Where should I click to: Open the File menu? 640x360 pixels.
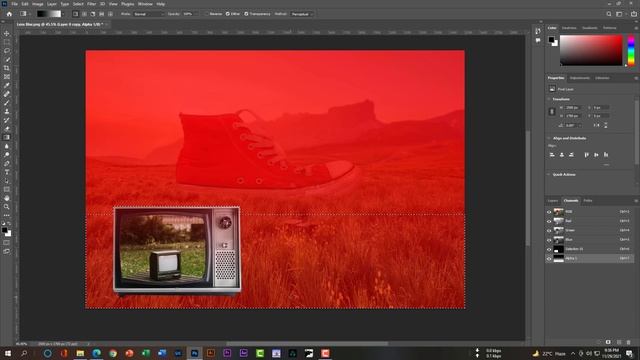14,4
